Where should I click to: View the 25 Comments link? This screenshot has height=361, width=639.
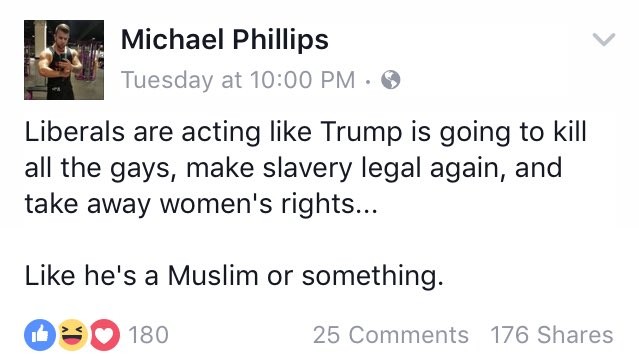(391, 335)
